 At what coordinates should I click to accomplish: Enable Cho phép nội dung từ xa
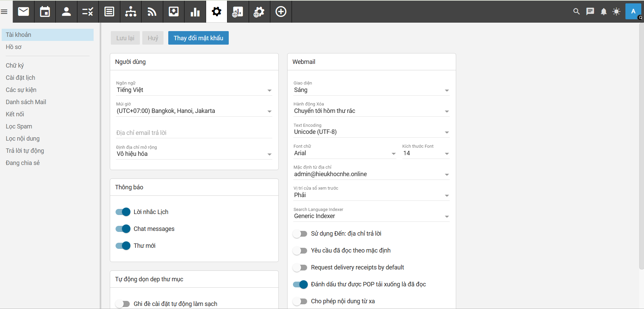coord(300,301)
